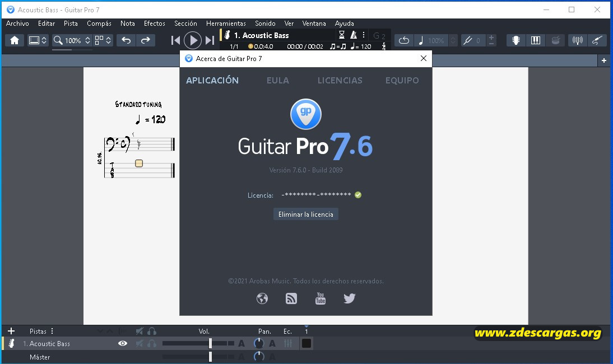Screen dimensions: 613x364
Task: Adjust Acoustic Bass pan knob
Action: pyautogui.click(x=258, y=344)
